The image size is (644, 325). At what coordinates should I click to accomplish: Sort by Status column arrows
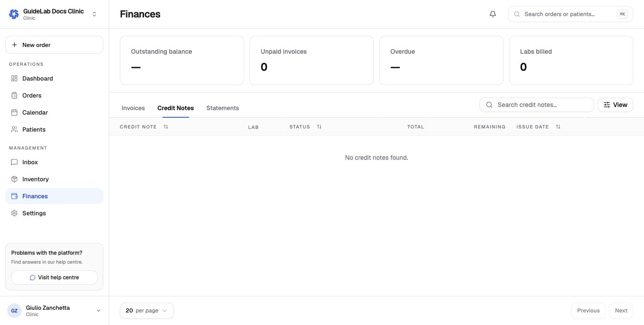pyautogui.click(x=319, y=127)
